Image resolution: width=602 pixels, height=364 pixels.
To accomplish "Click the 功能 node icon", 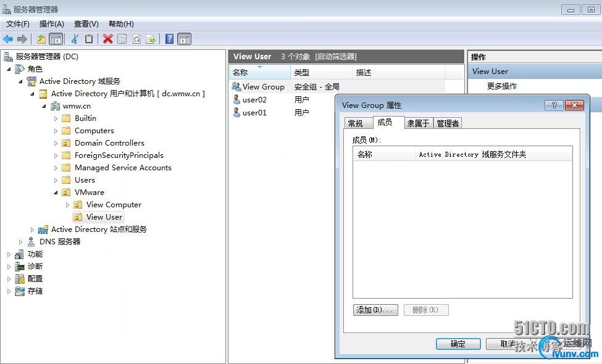I will click(x=20, y=254).
